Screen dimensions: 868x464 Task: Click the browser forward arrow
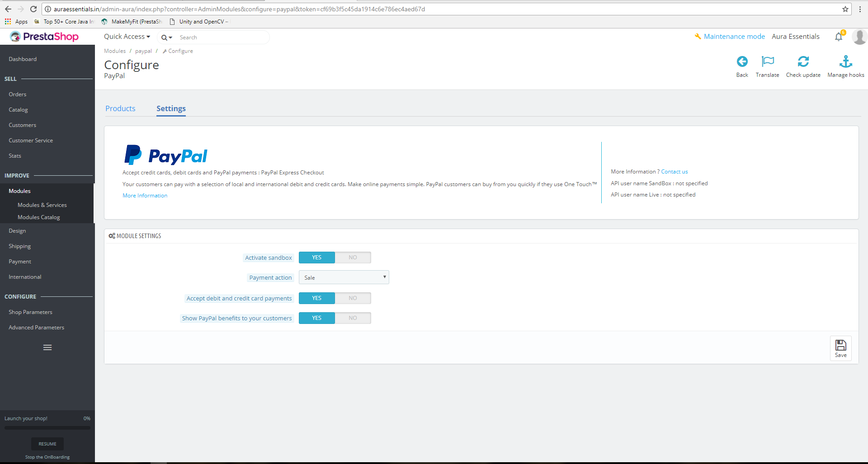[x=21, y=9]
